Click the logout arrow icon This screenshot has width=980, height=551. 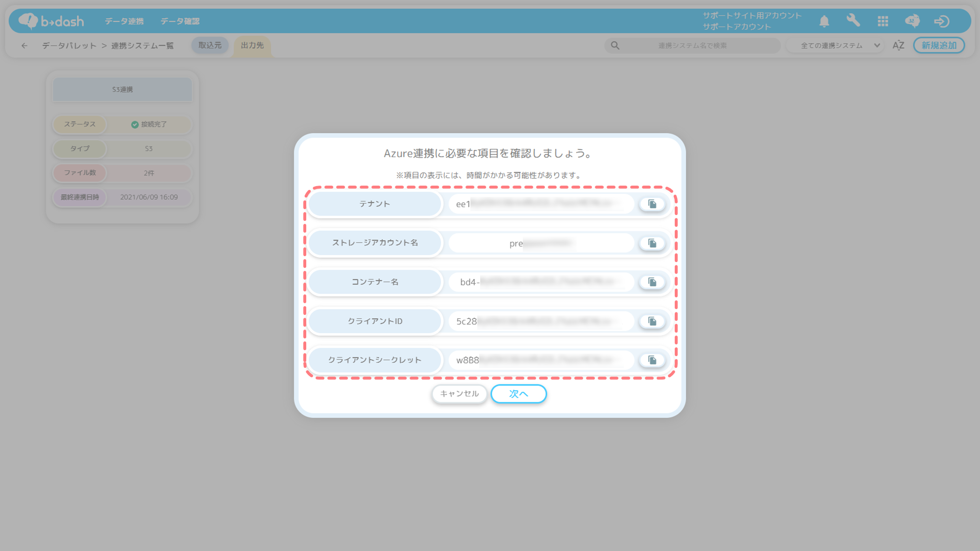[942, 21]
